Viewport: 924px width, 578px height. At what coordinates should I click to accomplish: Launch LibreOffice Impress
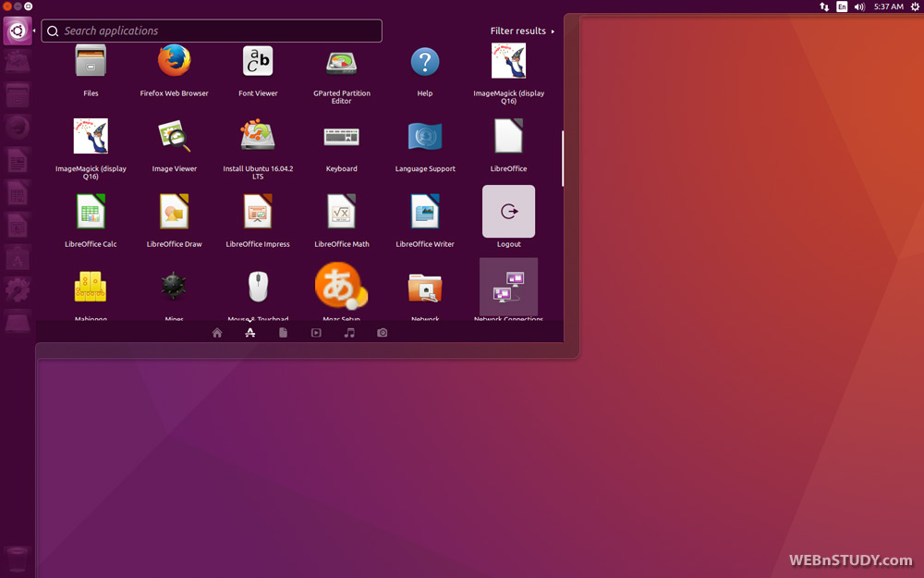(x=258, y=212)
